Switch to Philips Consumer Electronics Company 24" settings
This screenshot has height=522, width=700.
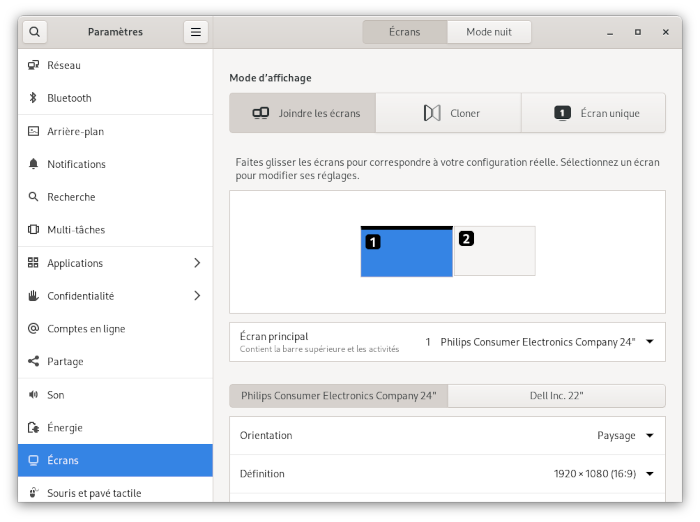click(x=339, y=396)
